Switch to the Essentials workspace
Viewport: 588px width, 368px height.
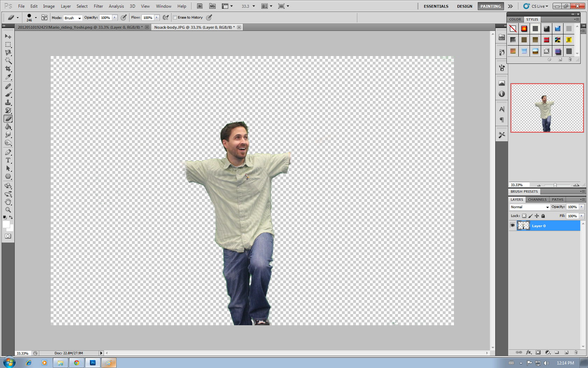(x=436, y=6)
